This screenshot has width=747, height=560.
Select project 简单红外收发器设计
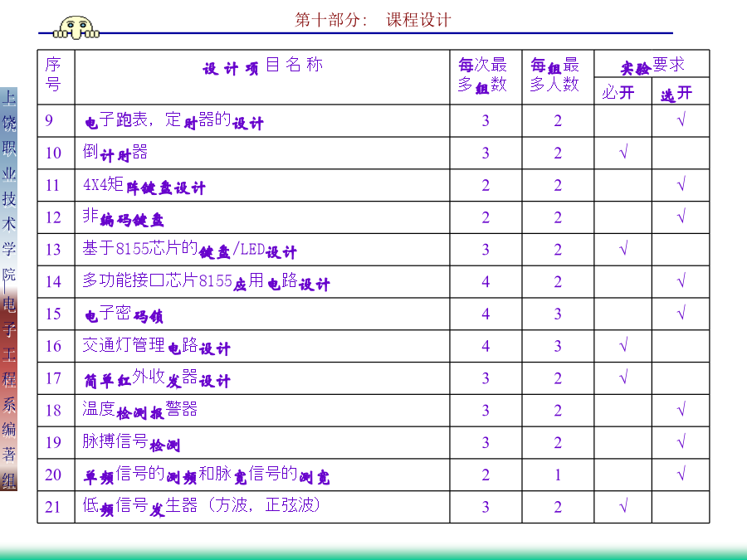(157, 378)
